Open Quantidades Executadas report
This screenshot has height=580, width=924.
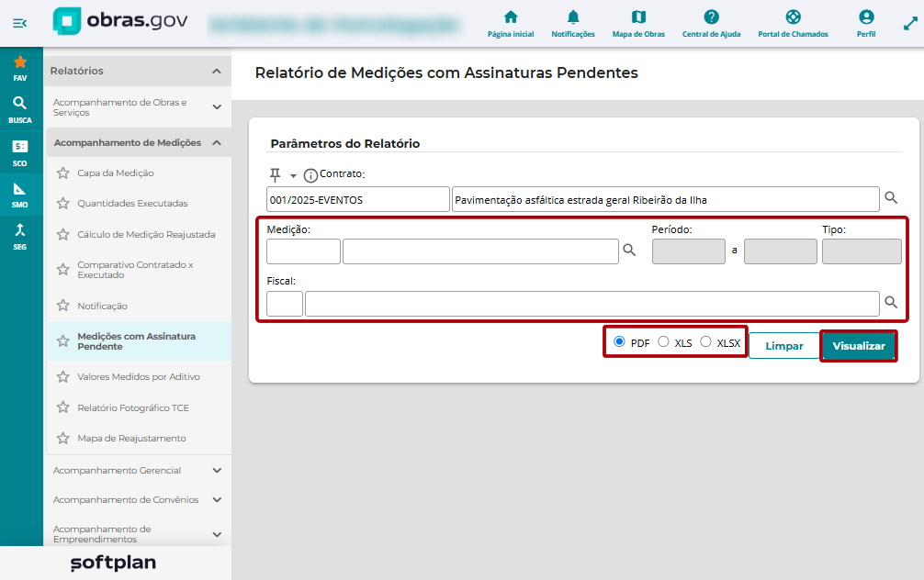pyautogui.click(x=132, y=203)
